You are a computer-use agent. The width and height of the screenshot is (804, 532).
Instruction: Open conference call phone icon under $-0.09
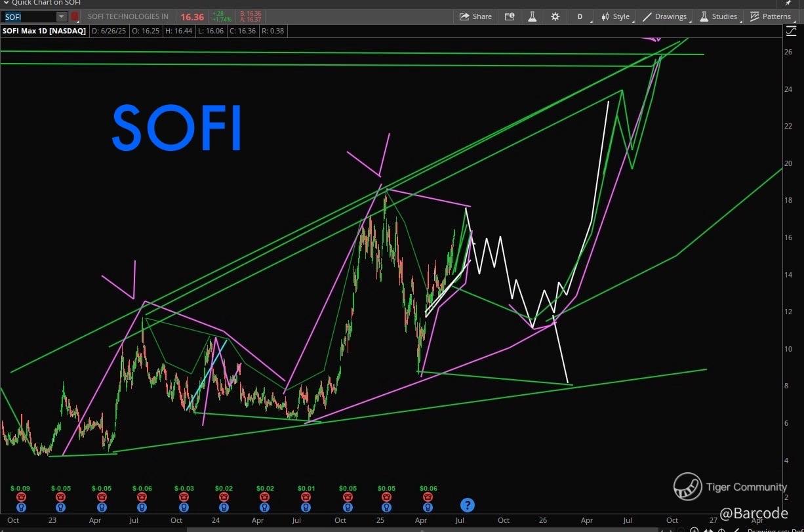pyautogui.click(x=20, y=497)
